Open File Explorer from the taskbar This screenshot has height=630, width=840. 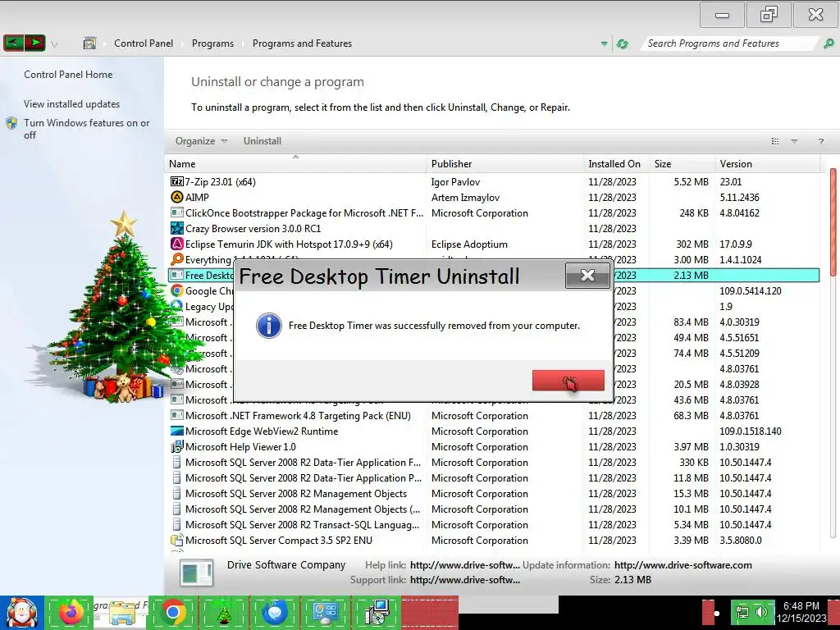coord(121,612)
